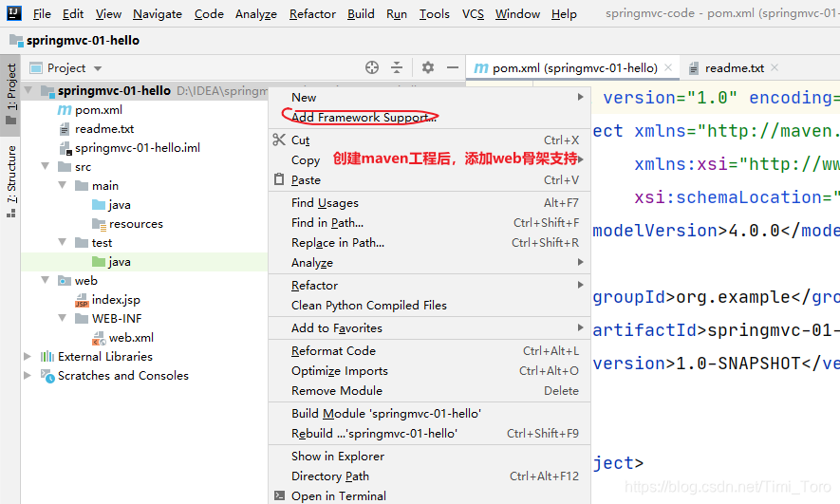Click the collapse all icon in Project panel
The width and height of the screenshot is (840, 504).
click(397, 67)
